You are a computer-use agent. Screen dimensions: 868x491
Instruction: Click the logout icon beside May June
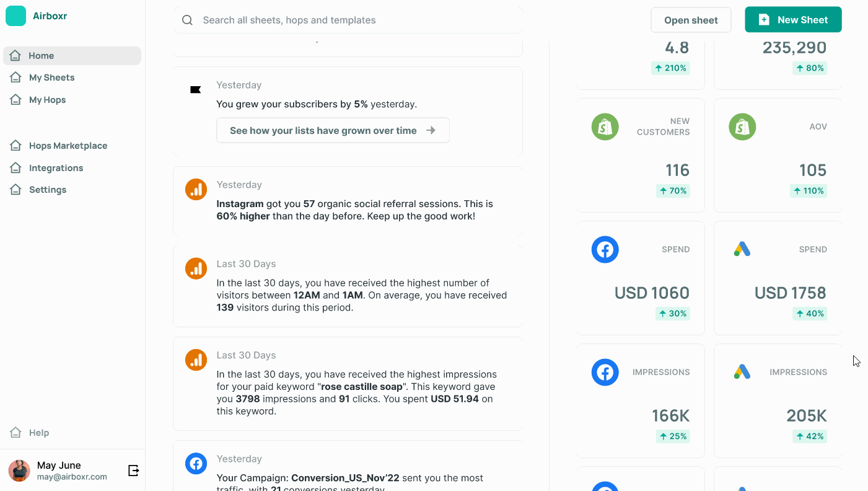133,471
